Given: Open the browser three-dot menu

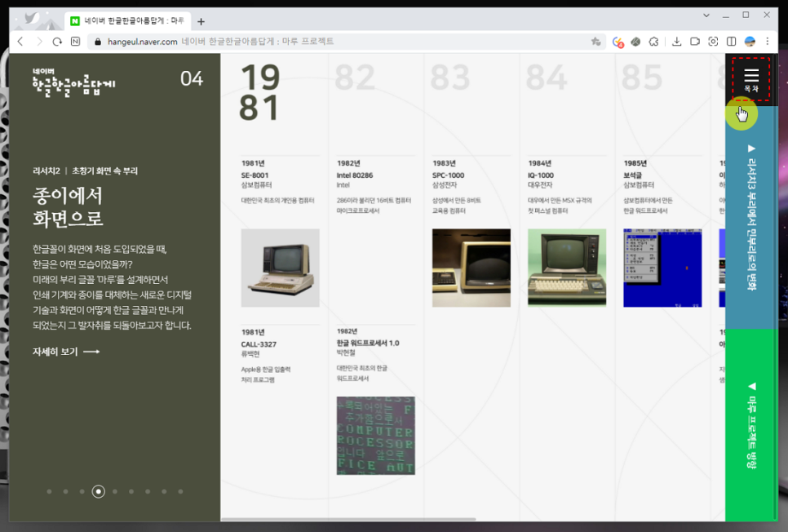Looking at the screenshot, I should (768, 42).
